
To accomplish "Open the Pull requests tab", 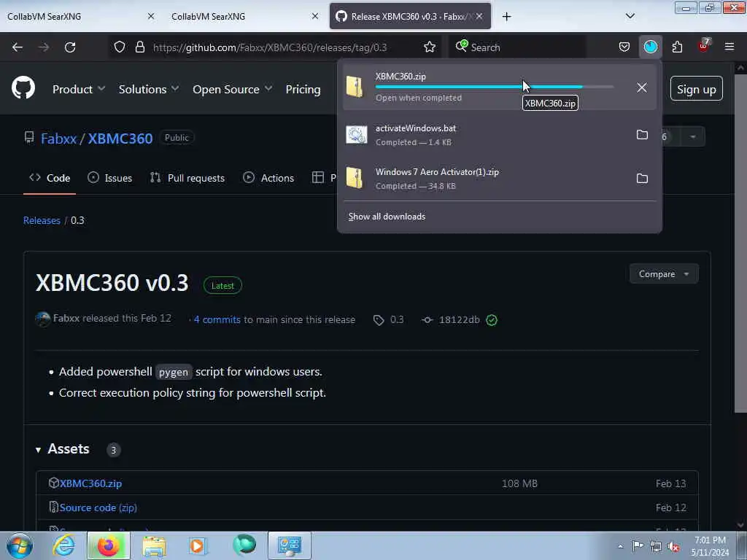I will point(187,178).
